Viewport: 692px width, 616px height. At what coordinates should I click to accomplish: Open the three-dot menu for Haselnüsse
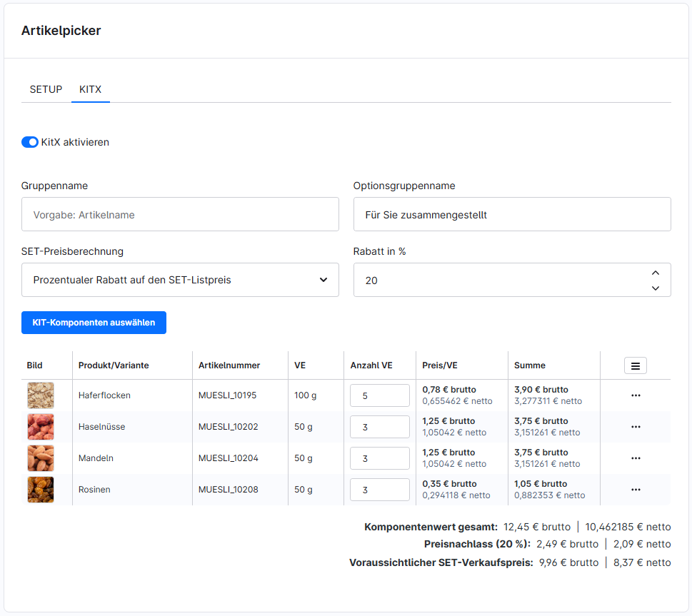tap(636, 427)
